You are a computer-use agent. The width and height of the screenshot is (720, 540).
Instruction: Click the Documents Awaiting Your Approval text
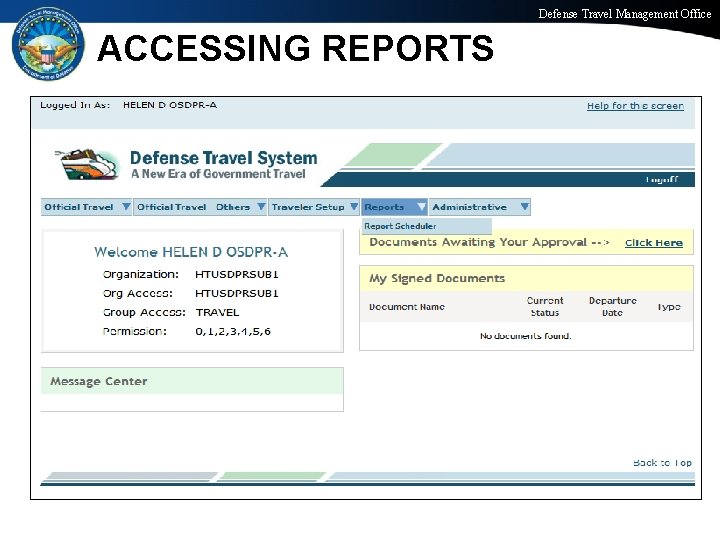click(478, 242)
